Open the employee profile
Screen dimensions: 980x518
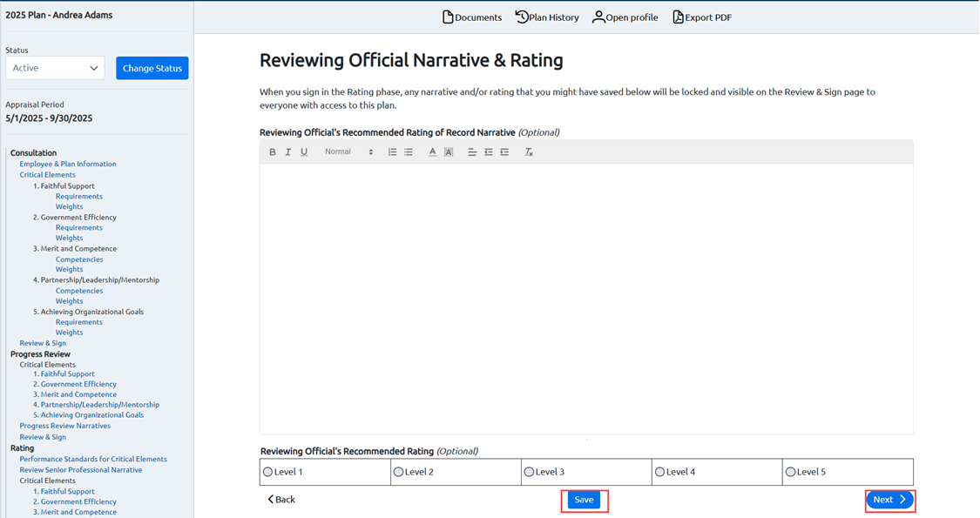coord(625,17)
